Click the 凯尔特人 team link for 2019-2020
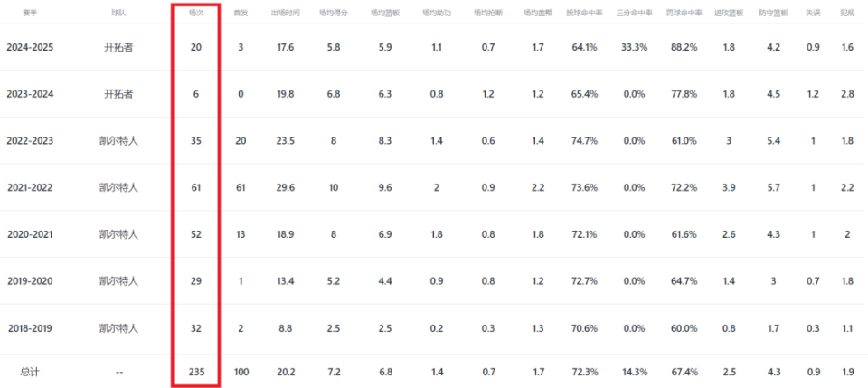This screenshot has height=388, width=868. (x=118, y=281)
